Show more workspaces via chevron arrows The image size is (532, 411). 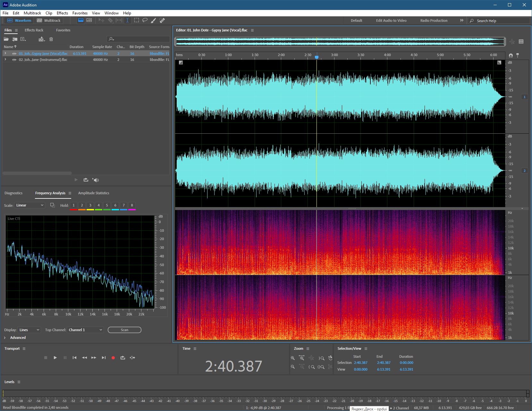coord(462,20)
